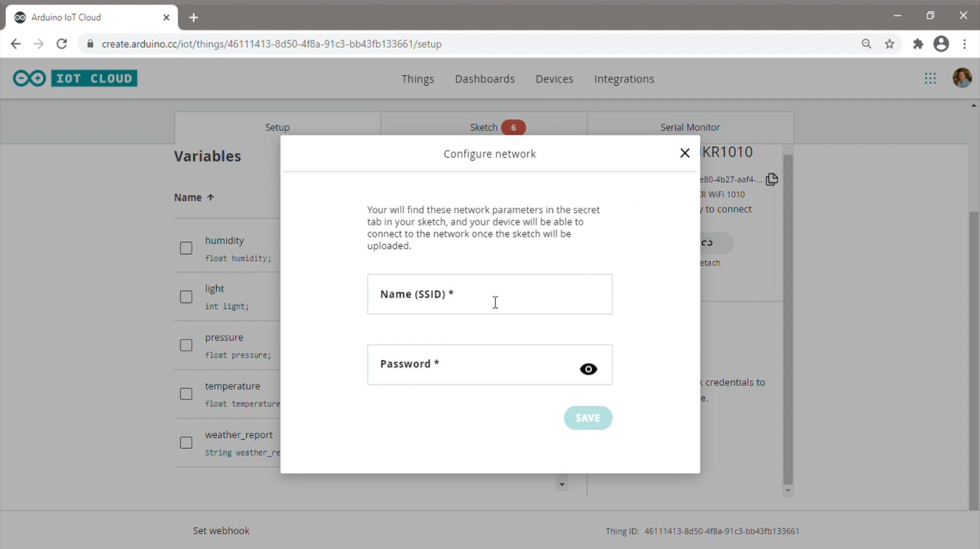The height and width of the screenshot is (549, 980).
Task: Click the Arduino IoT Cloud logo
Action: 75,79
